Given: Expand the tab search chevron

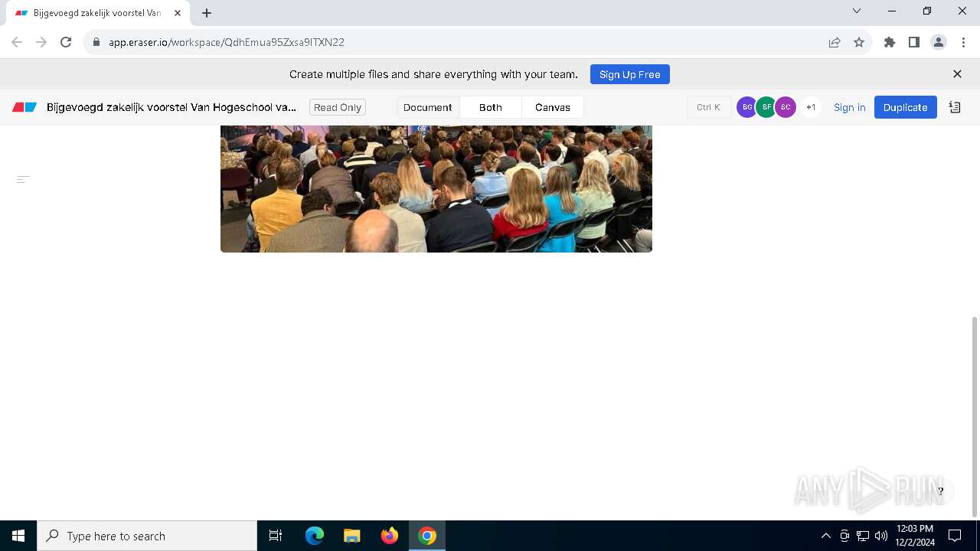Looking at the screenshot, I should pyautogui.click(x=857, y=11).
